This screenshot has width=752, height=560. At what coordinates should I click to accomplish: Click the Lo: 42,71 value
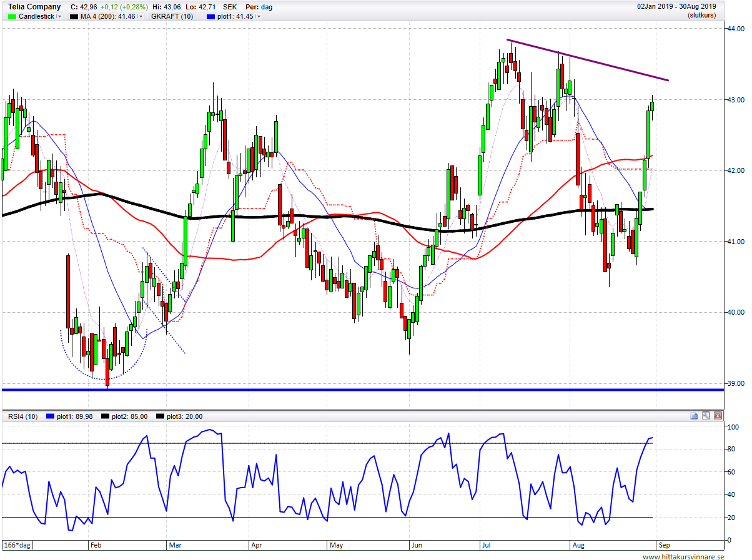tap(199, 7)
